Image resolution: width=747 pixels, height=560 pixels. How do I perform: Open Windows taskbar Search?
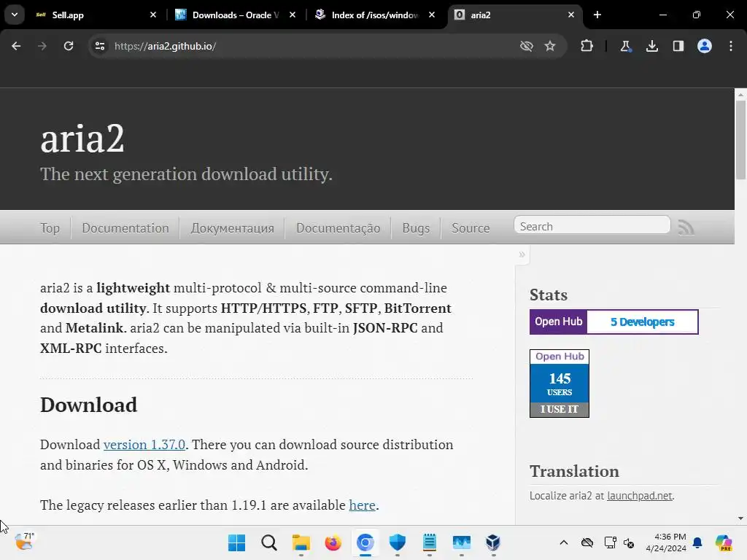(268, 542)
